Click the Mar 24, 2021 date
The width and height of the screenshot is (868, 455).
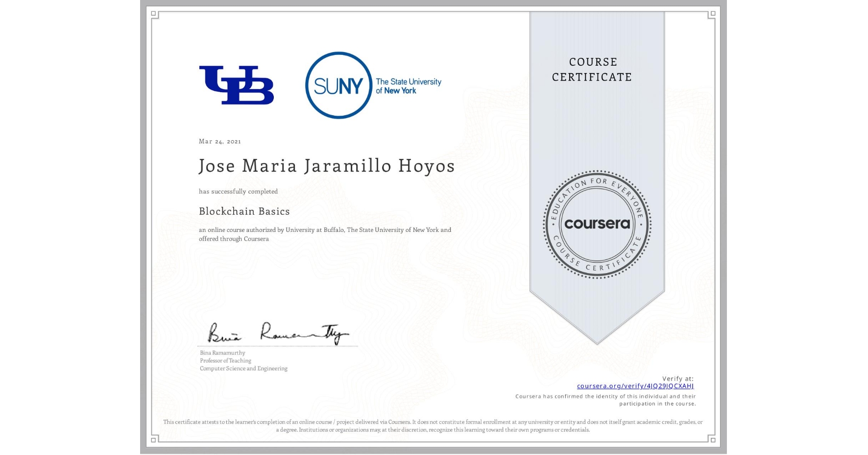219,141
